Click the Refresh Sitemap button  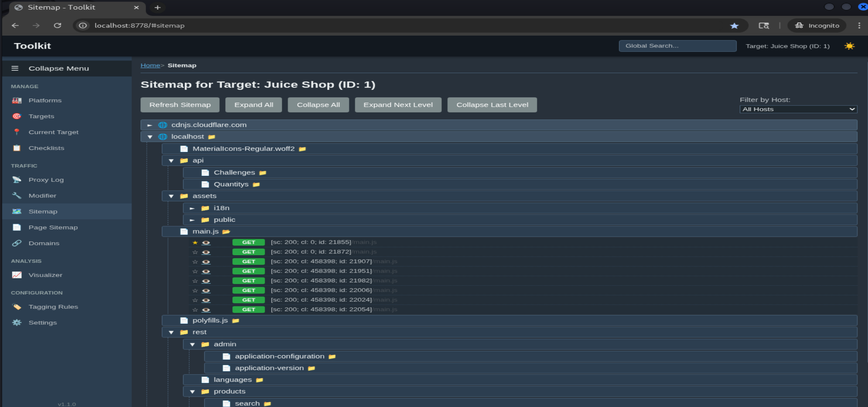pos(180,105)
